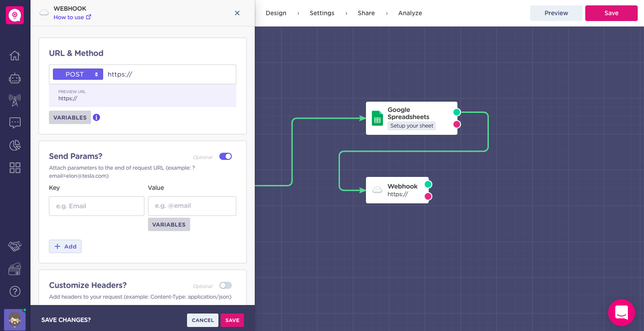
Task: Switch to the Settings tab
Action: pyautogui.click(x=322, y=13)
